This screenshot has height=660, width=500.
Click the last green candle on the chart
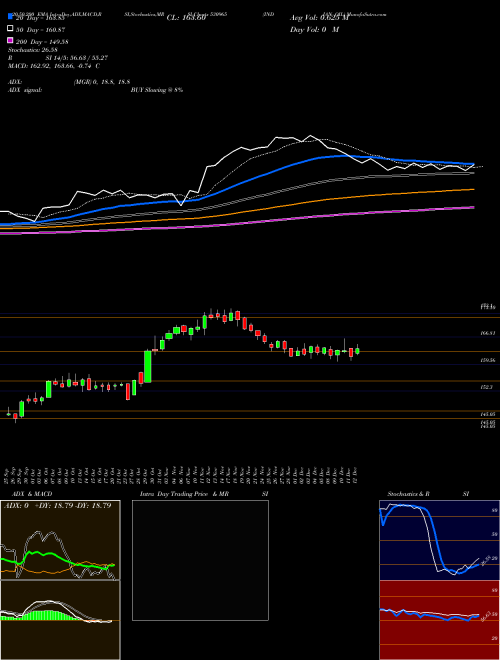click(x=357, y=351)
